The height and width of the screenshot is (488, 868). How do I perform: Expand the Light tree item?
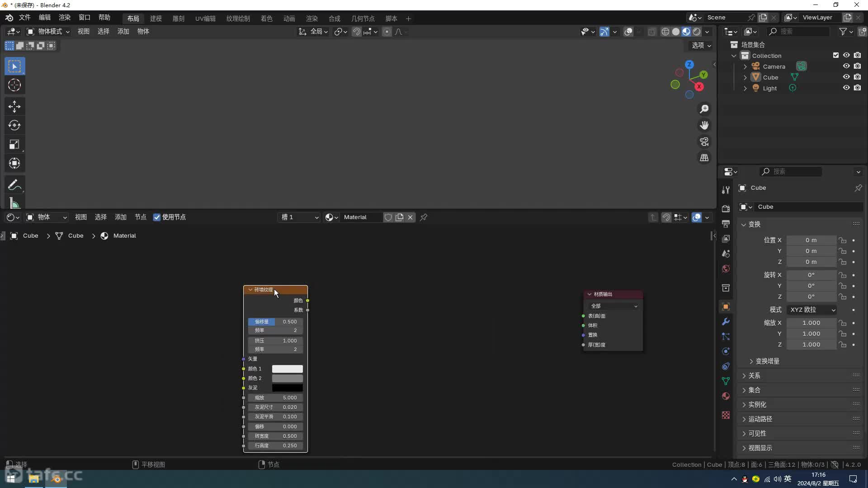tap(745, 88)
